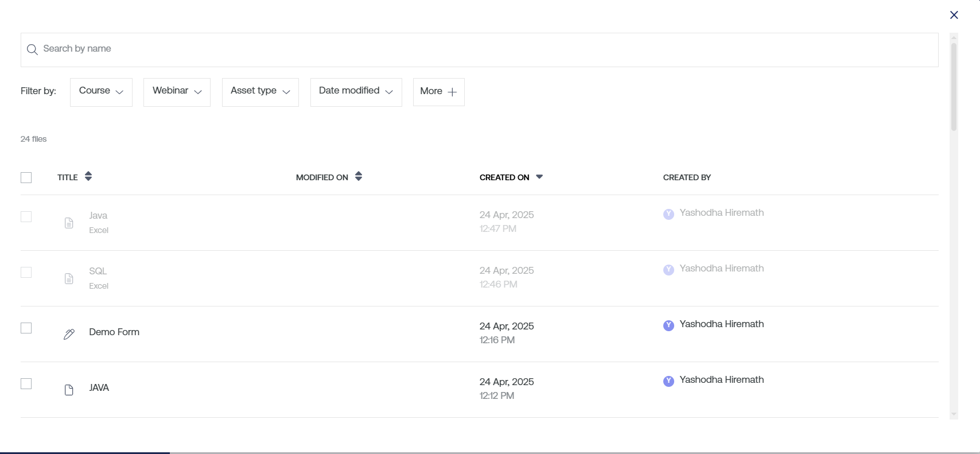Image resolution: width=980 pixels, height=454 pixels.
Task: Click the JAVA file page icon
Action: (x=69, y=390)
